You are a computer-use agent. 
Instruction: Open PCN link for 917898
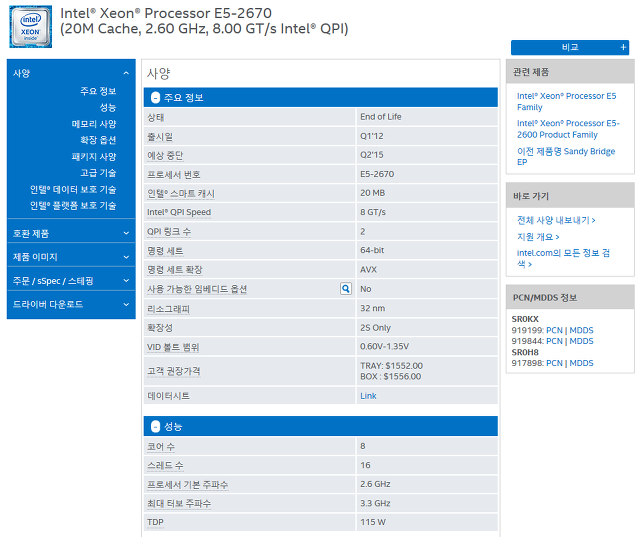(x=554, y=363)
